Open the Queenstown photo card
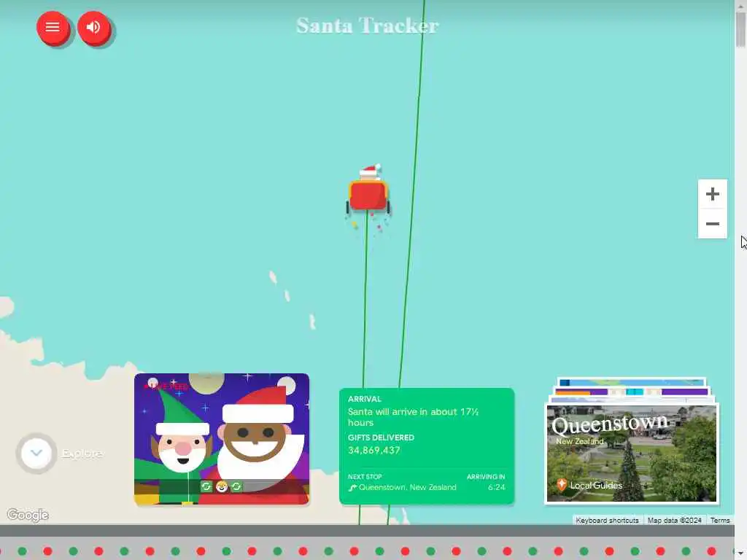 click(x=631, y=453)
